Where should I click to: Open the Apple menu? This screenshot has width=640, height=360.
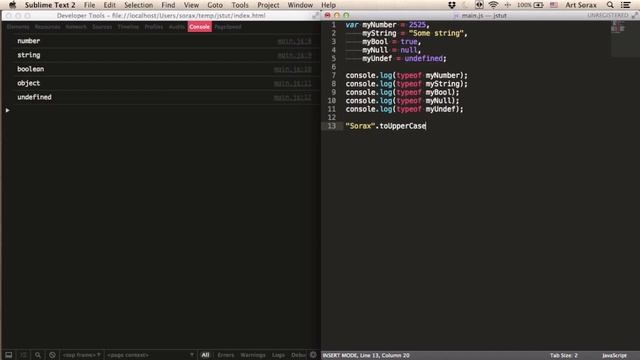(x=12, y=5)
